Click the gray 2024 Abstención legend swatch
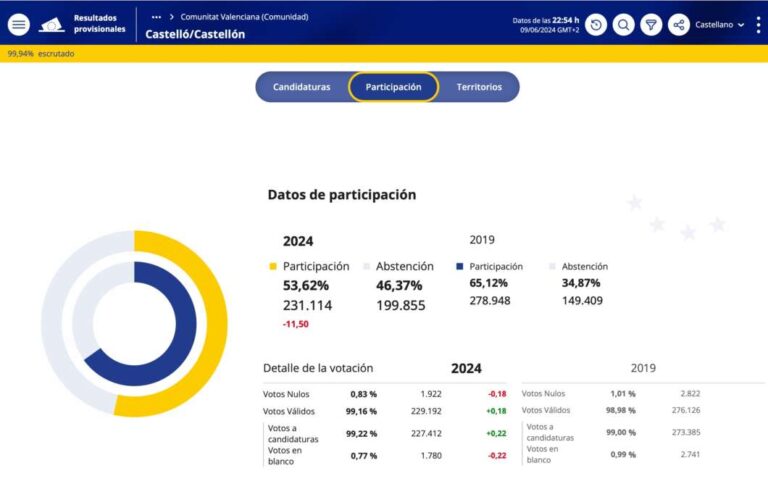768x484 pixels. (366, 267)
